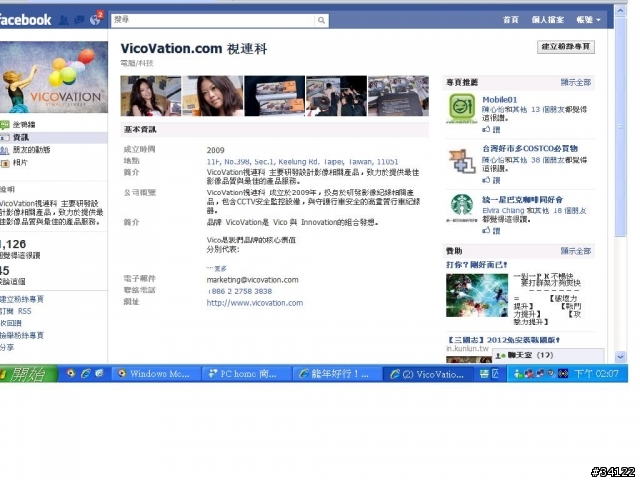Image resolution: width=640 pixels, height=480 pixels.
Task: Click Subscribe via RSS link in sidebar
Action: [16, 311]
